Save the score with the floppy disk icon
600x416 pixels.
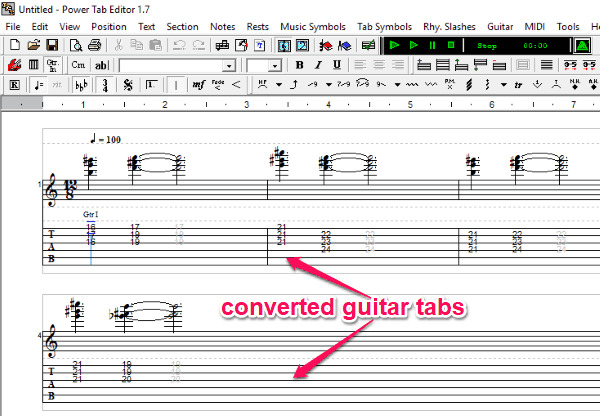pos(51,46)
